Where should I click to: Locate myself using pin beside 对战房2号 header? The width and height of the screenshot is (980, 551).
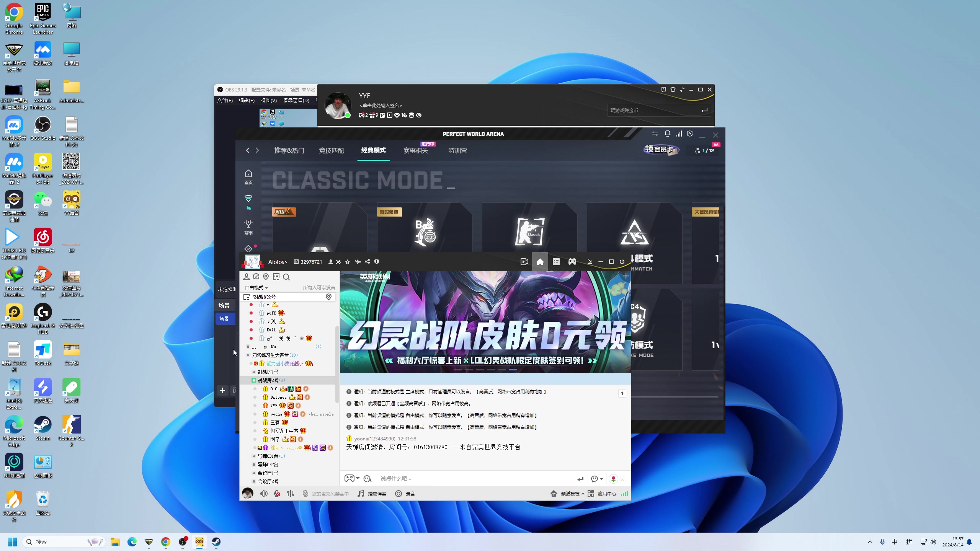328,297
